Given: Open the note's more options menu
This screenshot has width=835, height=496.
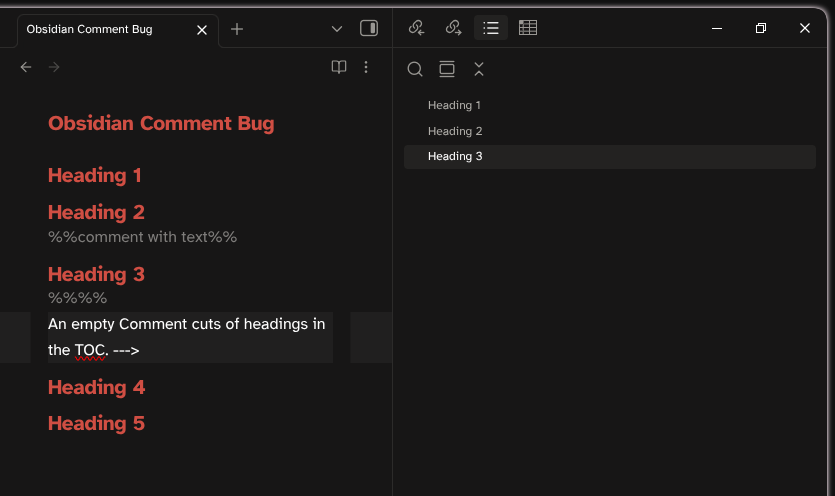Looking at the screenshot, I should point(366,67).
